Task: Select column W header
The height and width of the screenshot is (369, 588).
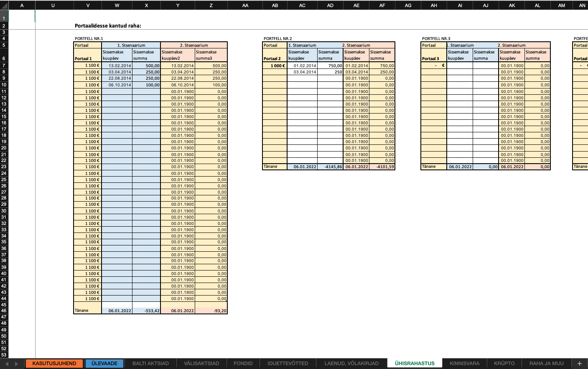Action: 117,5
